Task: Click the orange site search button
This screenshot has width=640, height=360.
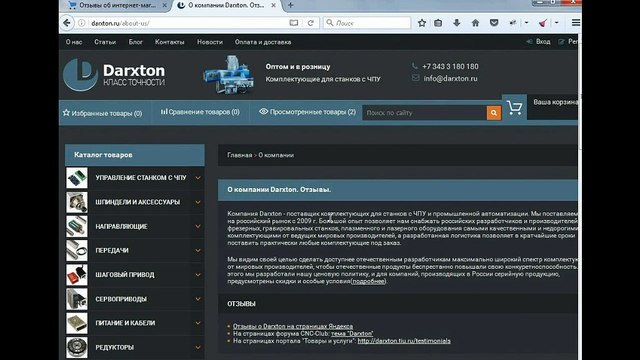Action: 494,113
